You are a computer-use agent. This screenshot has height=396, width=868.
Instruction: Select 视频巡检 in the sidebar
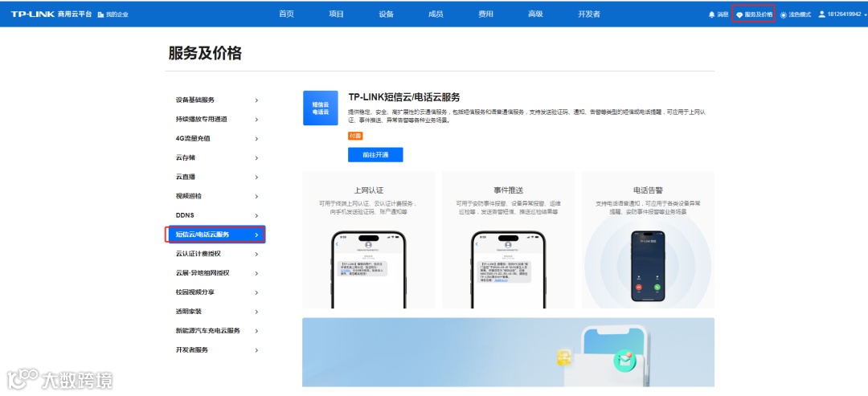tap(216, 196)
